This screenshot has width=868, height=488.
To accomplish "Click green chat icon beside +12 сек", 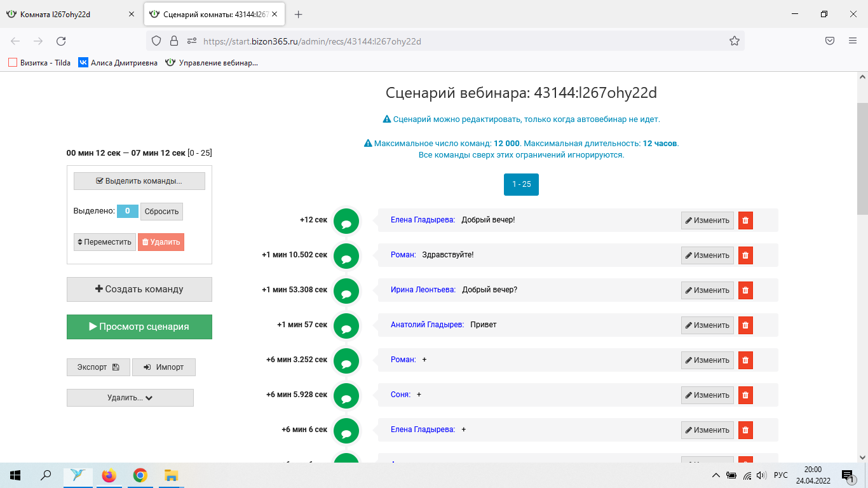I will (x=346, y=221).
